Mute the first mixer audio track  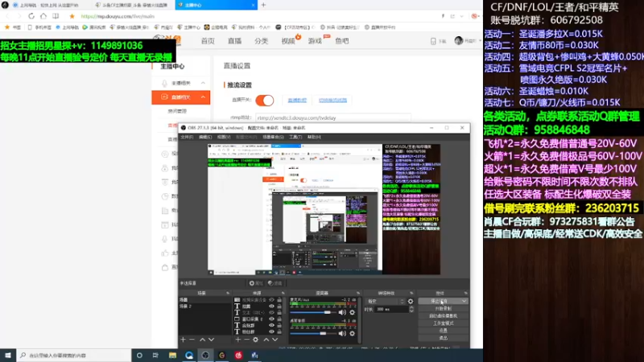(342, 312)
